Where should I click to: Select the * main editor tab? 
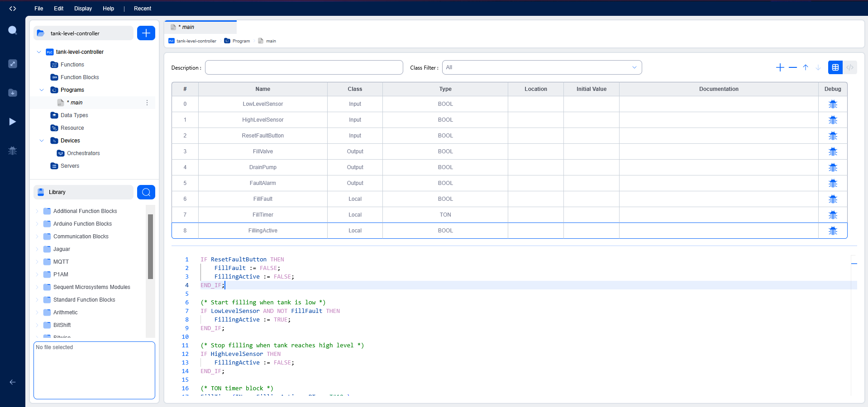[x=200, y=27]
